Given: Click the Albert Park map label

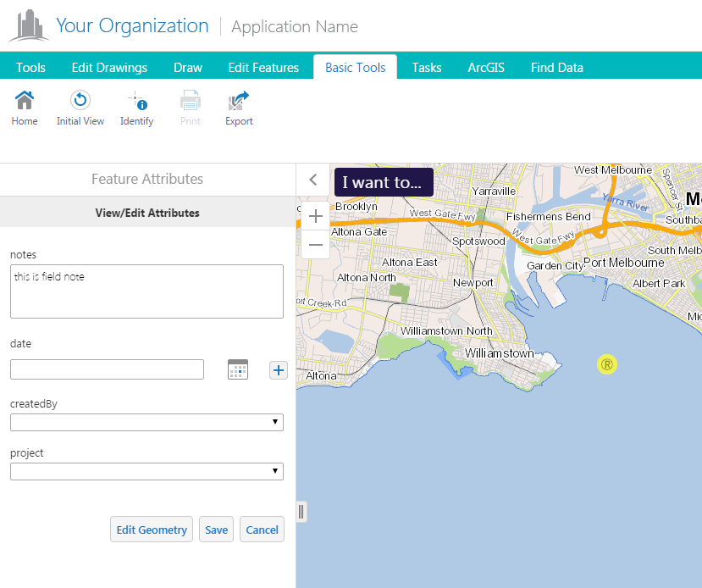Looking at the screenshot, I should (x=659, y=284).
